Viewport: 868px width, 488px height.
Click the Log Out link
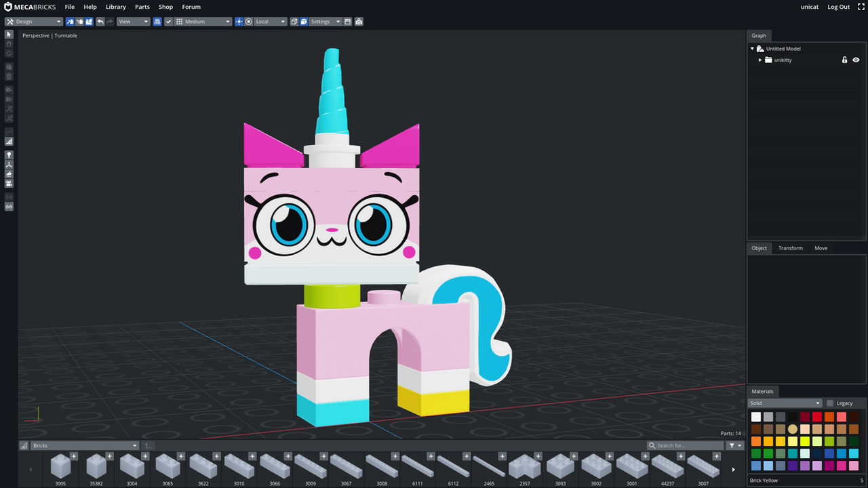pyautogui.click(x=838, y=6)
